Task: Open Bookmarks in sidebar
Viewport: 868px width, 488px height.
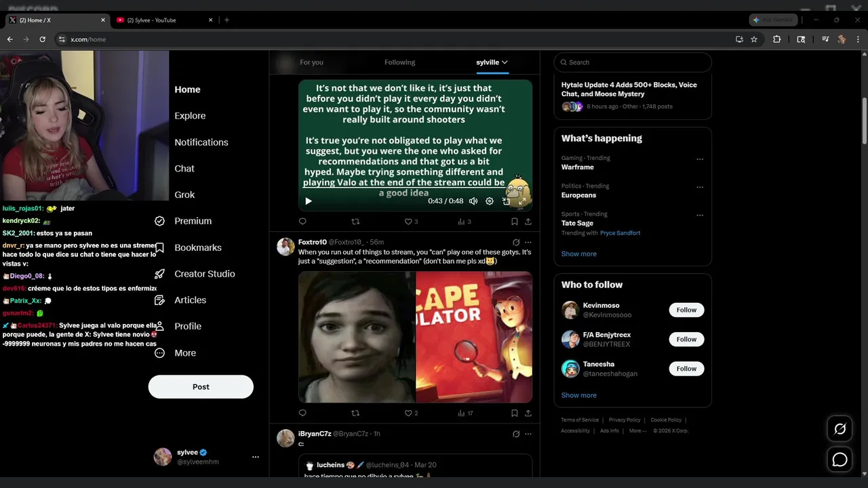Action: [189, 247]
